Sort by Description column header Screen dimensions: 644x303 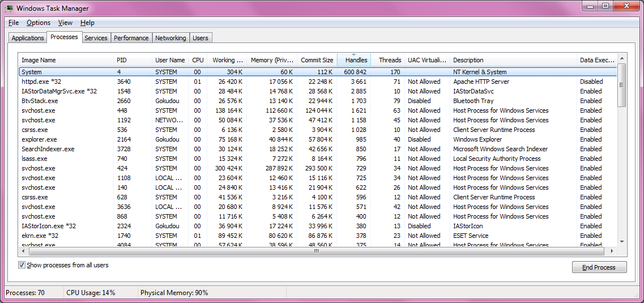click(514, 60)
